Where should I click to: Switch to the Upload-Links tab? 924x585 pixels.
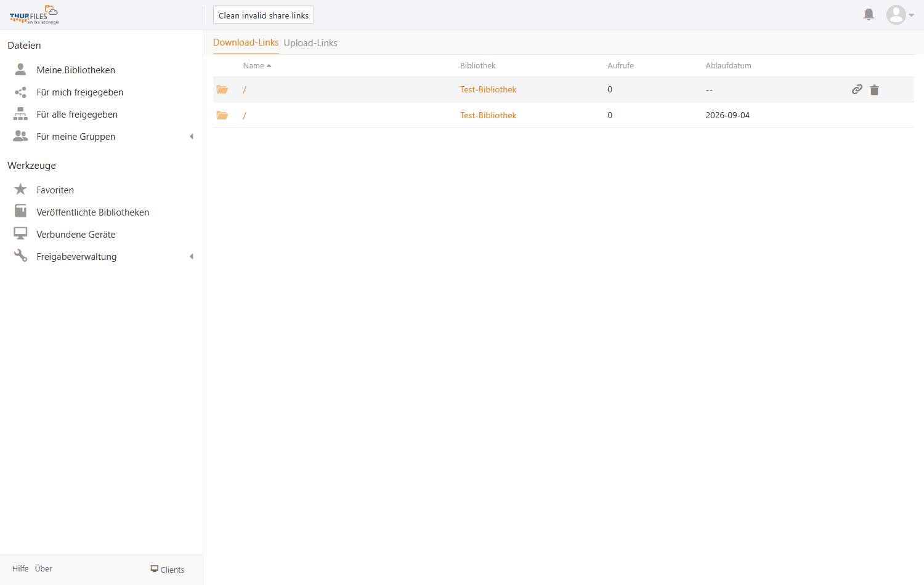310,43
